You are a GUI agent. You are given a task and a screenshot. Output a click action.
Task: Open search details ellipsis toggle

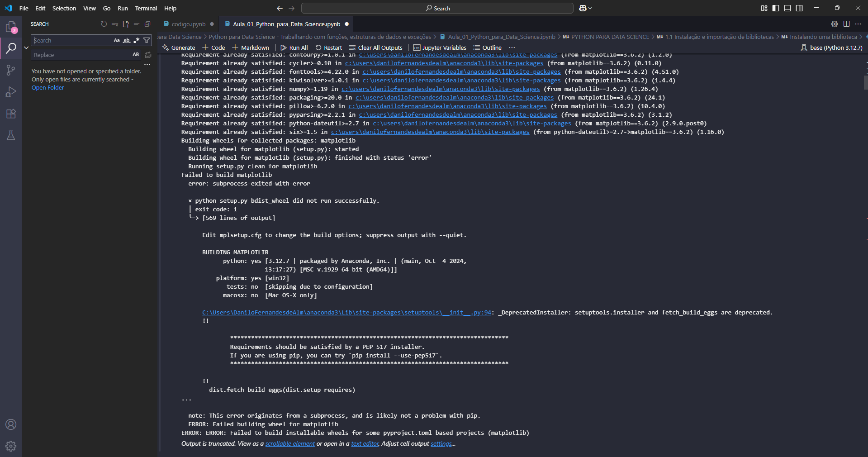click(x=147, y=64)
